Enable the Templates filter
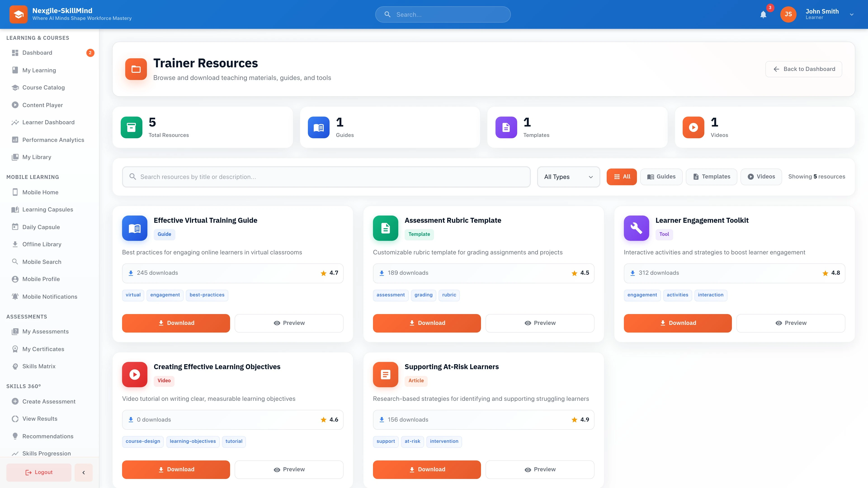Image resolution: width=868 pixels, height=488 pixels. [x=711, y=176]
